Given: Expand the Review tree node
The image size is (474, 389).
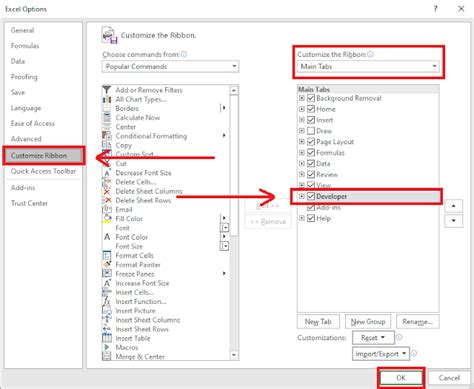Looking at the screenshot, I should tap(301, 174).
